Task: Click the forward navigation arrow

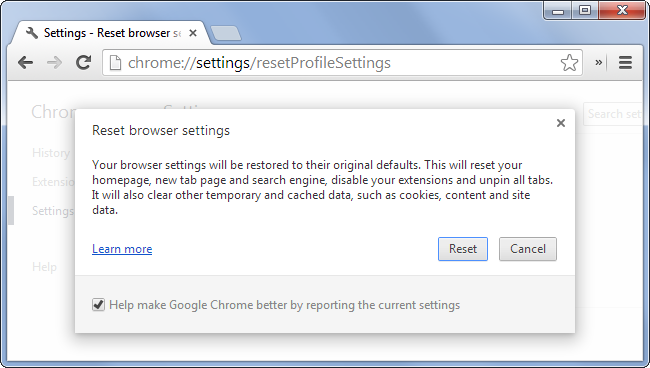Action: 54,63
